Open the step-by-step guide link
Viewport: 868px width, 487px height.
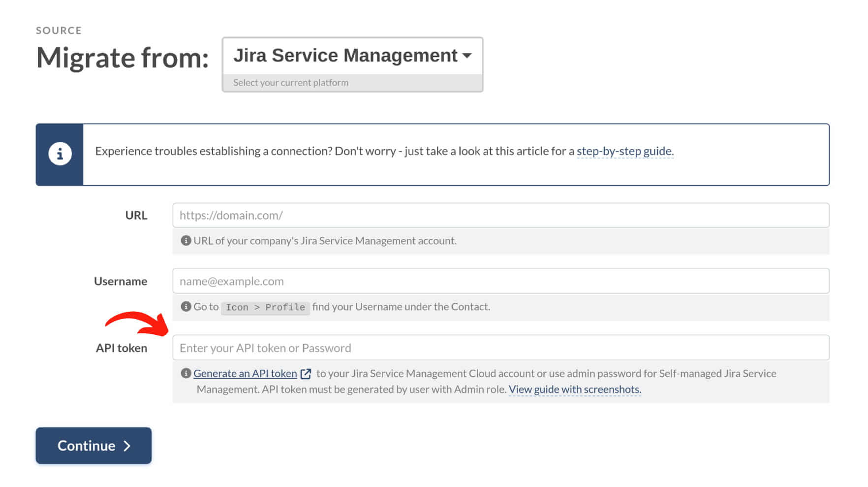[625, 151]
